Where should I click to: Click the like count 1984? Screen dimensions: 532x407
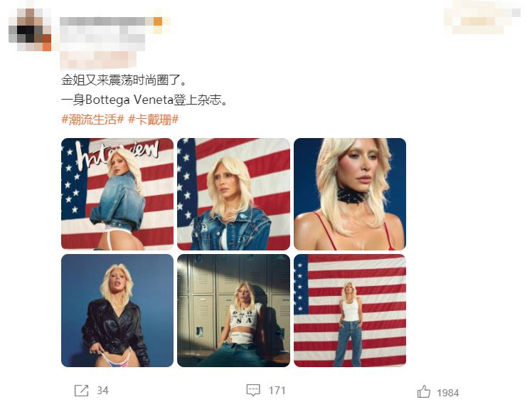448,393
